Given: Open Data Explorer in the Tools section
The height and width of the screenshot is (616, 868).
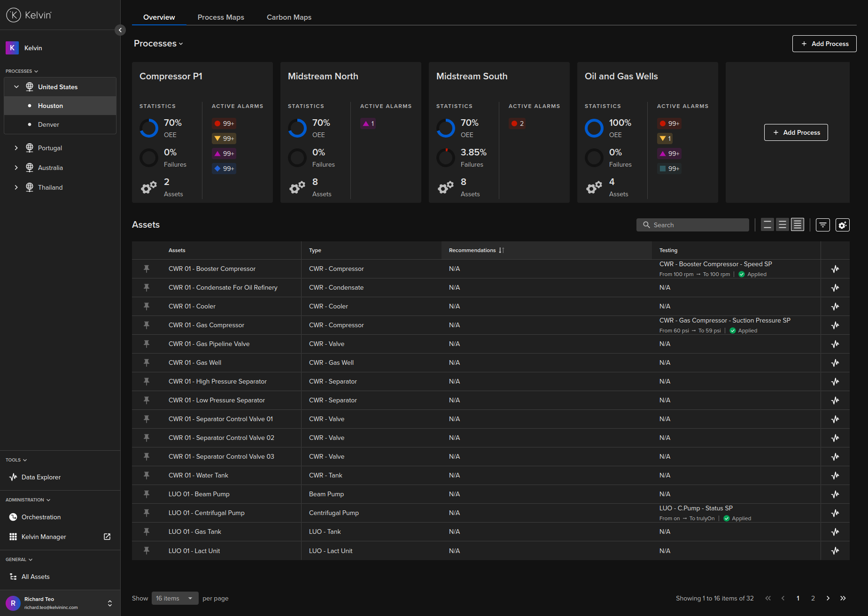Looking at the screenshot, I should click(41, 477).
